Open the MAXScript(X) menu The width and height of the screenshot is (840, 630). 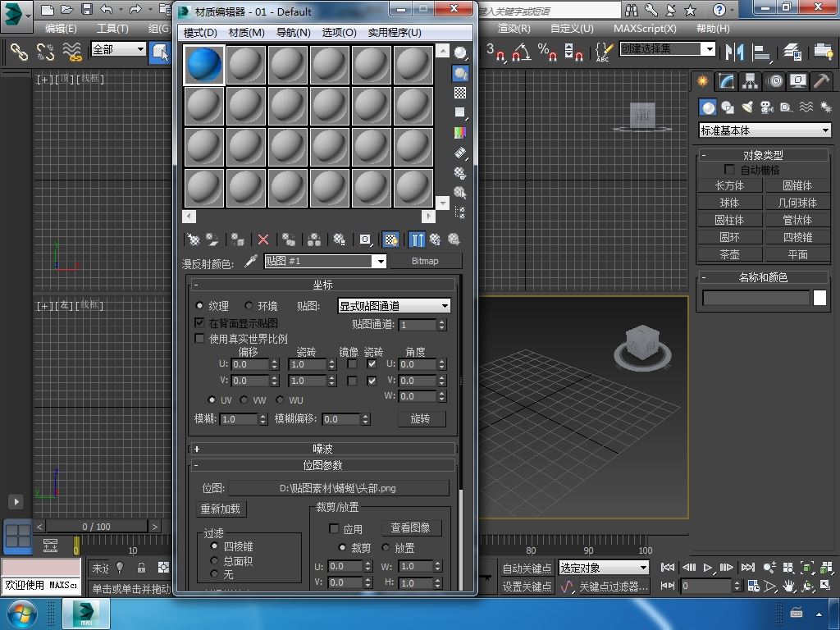coord(645,28)
